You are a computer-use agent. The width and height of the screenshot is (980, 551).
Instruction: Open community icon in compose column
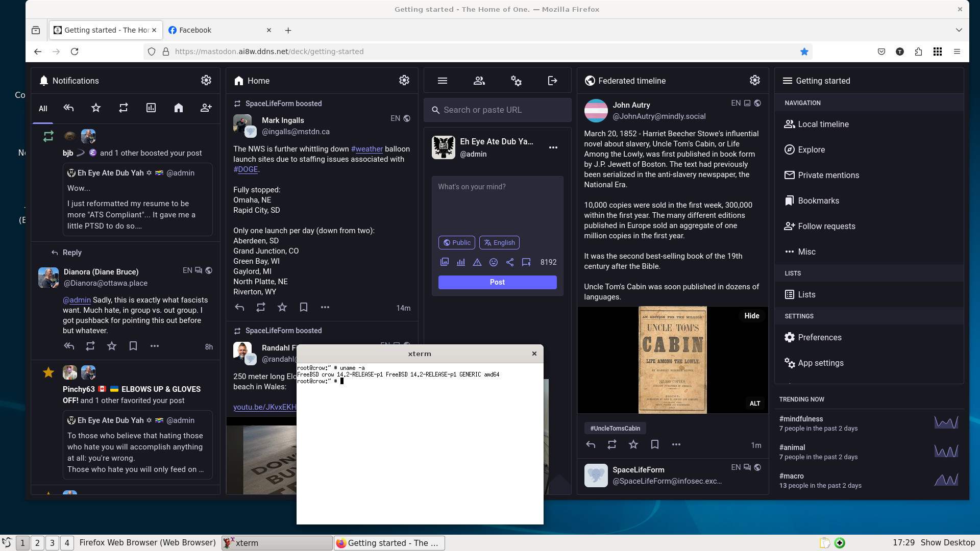click(x=479, y=81)
